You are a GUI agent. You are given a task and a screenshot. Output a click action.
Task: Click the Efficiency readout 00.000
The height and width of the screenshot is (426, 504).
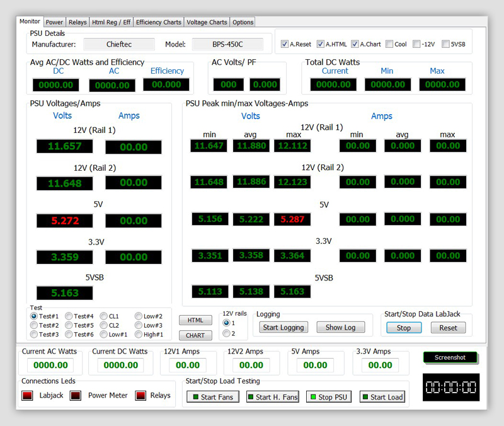(166, 84)
